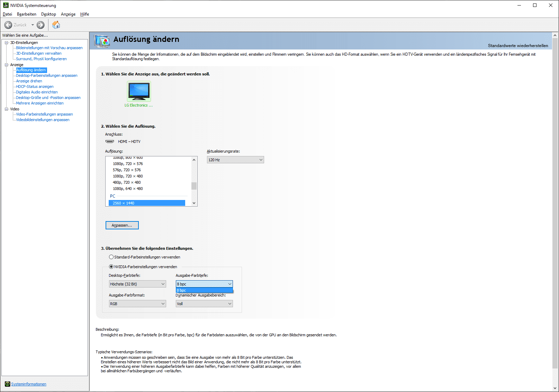Close the Ausgabe-Farbtiefe 8 bpc dropdown
Screen dimensions: 559x392
tap(204, 284)
